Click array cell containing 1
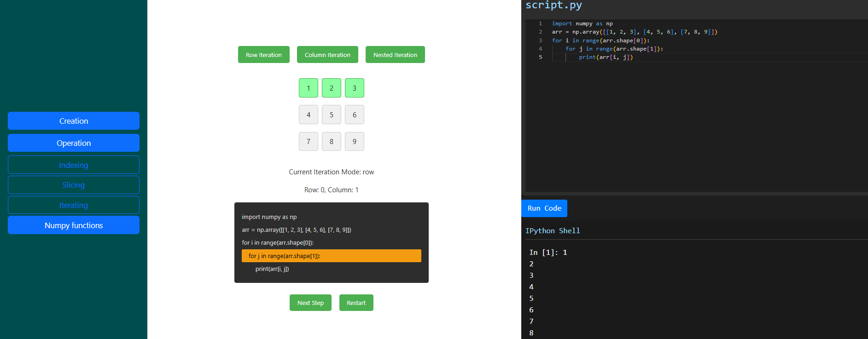This screenshot has height=339, width=868. [309, 88]
